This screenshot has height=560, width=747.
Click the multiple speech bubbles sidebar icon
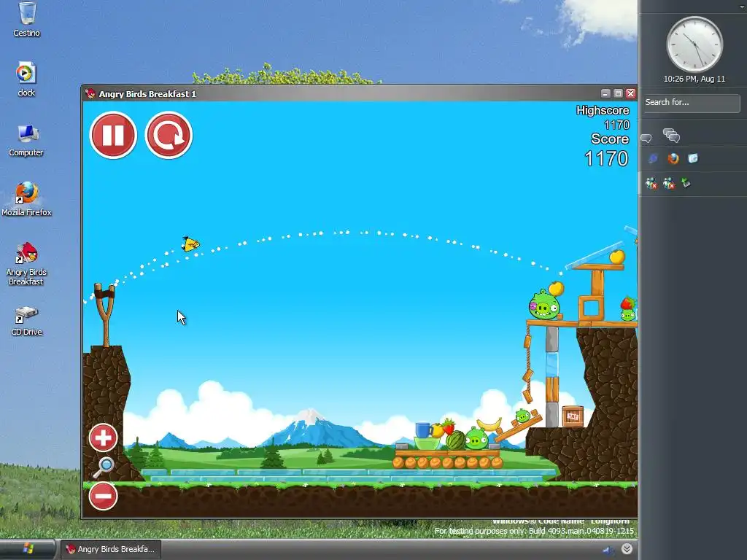pos(671,136)
